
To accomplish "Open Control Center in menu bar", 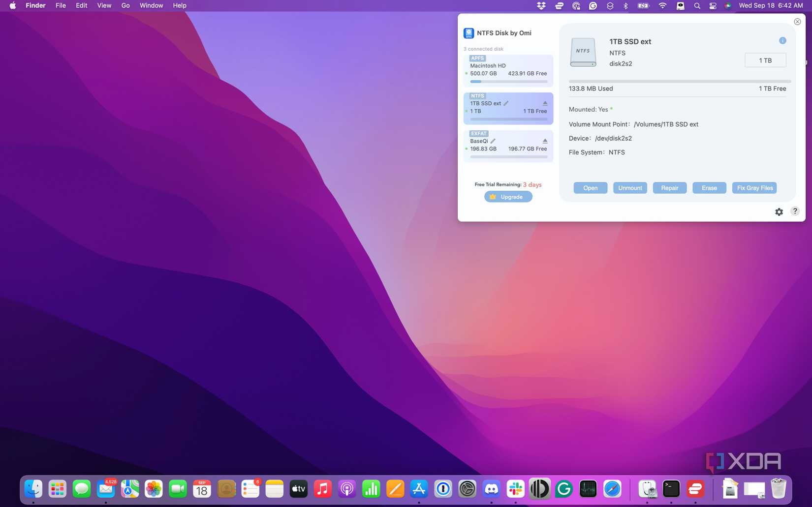I will click(713, 5).
